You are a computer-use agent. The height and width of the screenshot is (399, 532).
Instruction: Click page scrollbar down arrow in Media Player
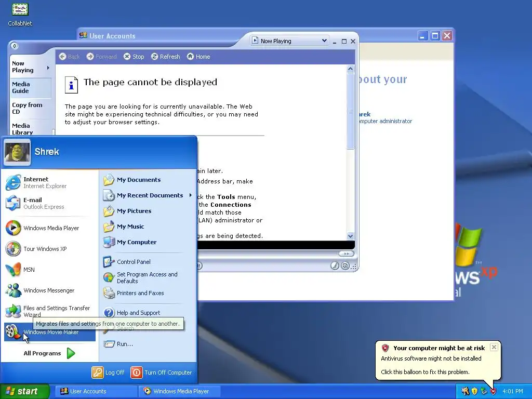click(x=351, y=236)
